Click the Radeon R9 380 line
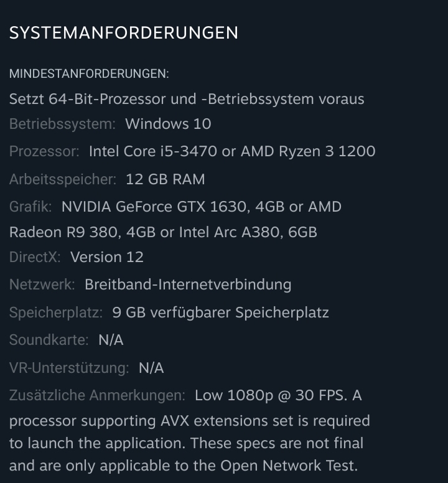Image resolution: width=448 pixels, height=483 pixels. [x=163, y=232]
